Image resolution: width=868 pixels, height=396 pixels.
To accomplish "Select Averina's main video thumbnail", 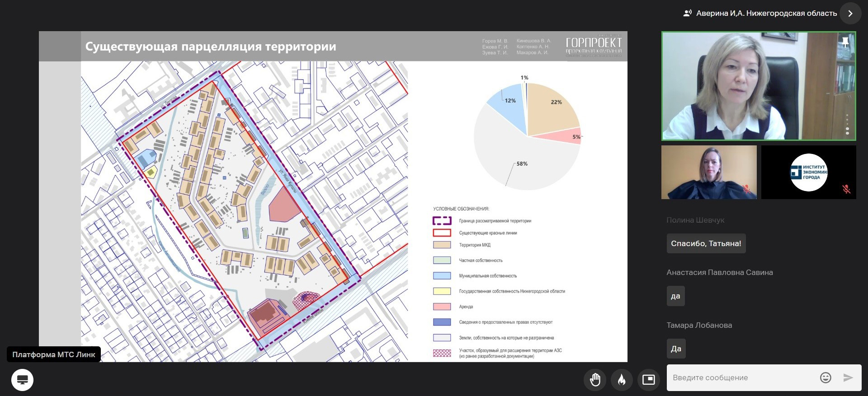I will click(x=759, y=86).
